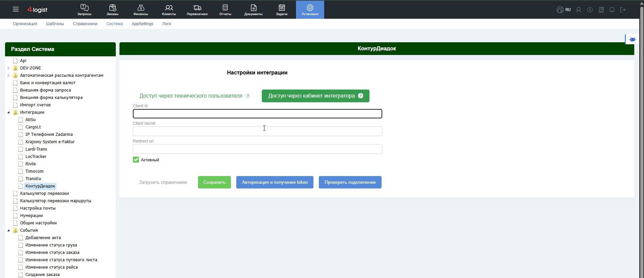The height and width of the screenshot is (278, 644).
Task: Select КонтурДиадок in the tree
Action: [x=40, y=186]
